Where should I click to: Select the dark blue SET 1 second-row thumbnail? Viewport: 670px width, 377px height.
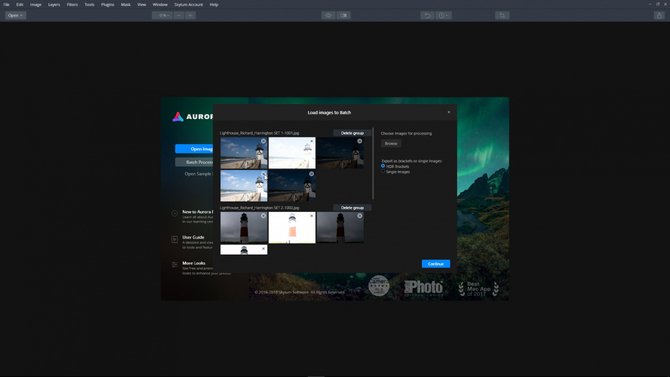tap(292, 186)
